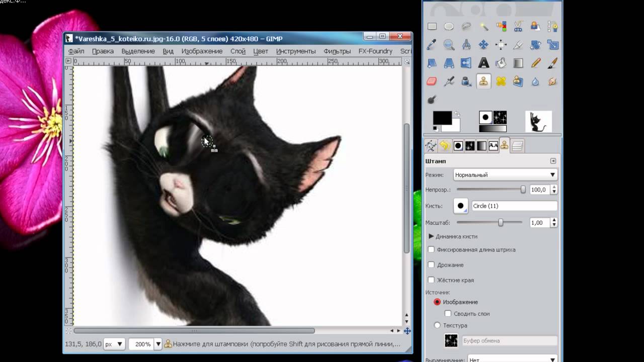The image size is (644, 362).
Task: Select the Text tool
Action: (484, 63)
